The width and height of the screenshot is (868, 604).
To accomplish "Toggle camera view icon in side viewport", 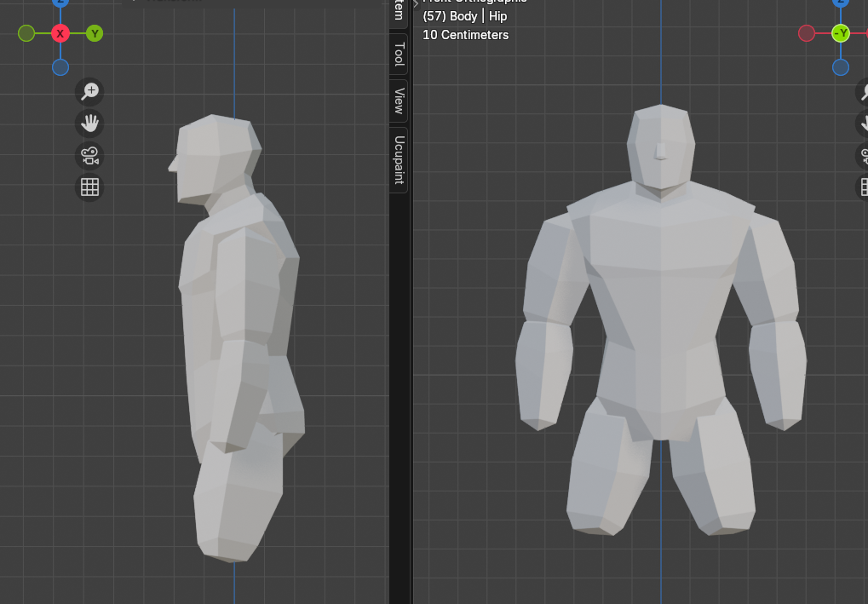I will 89,156.
